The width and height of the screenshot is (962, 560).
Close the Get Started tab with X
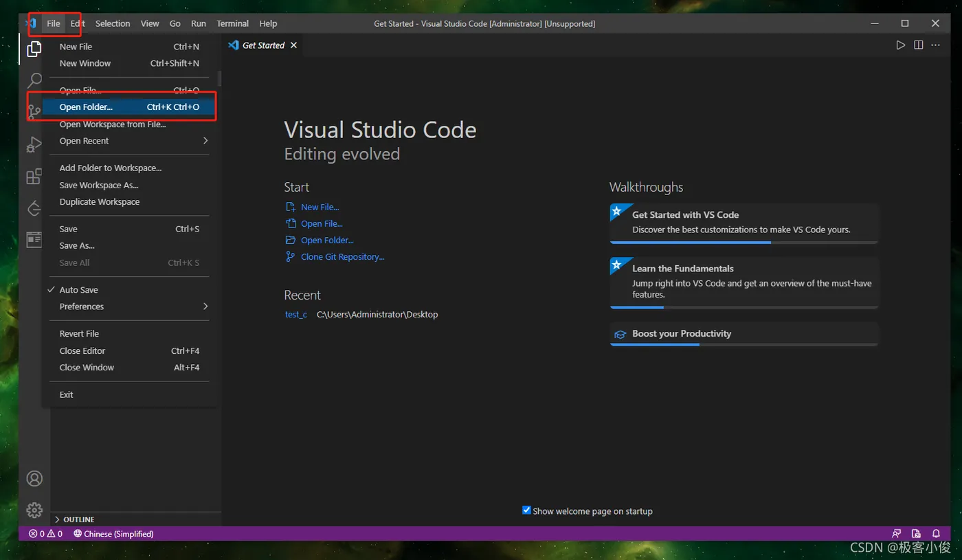[293, 45]
